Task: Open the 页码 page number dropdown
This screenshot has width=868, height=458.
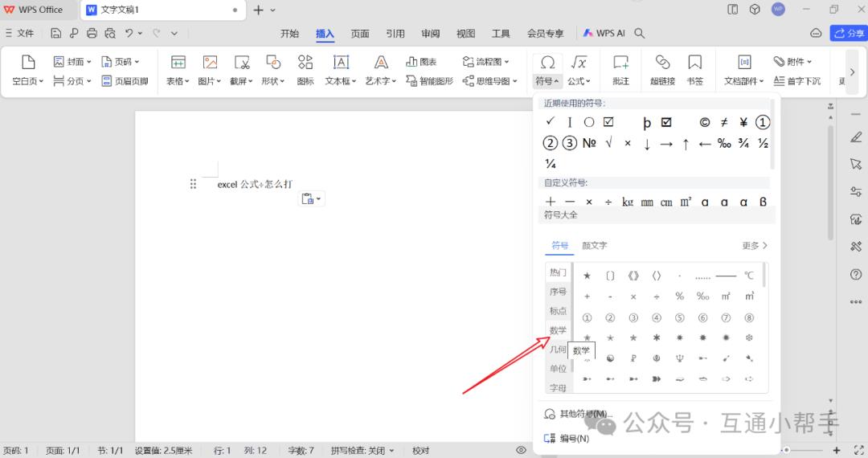Action: 120,61
